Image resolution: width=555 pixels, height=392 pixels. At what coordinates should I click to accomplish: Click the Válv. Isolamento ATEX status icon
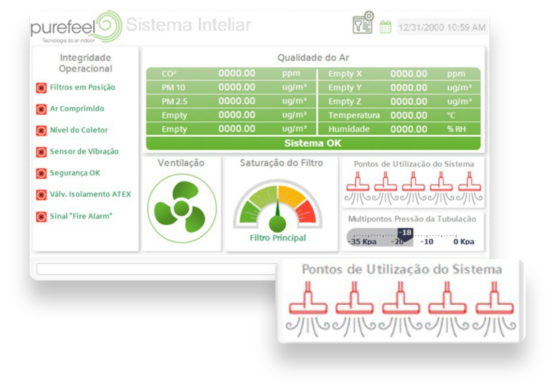click(41, 195)
